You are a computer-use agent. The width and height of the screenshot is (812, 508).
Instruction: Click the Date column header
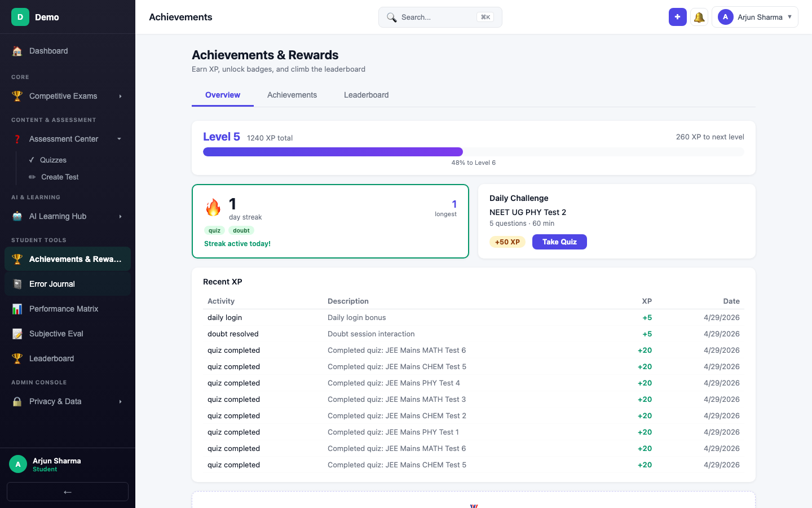[x=731, y=301]
